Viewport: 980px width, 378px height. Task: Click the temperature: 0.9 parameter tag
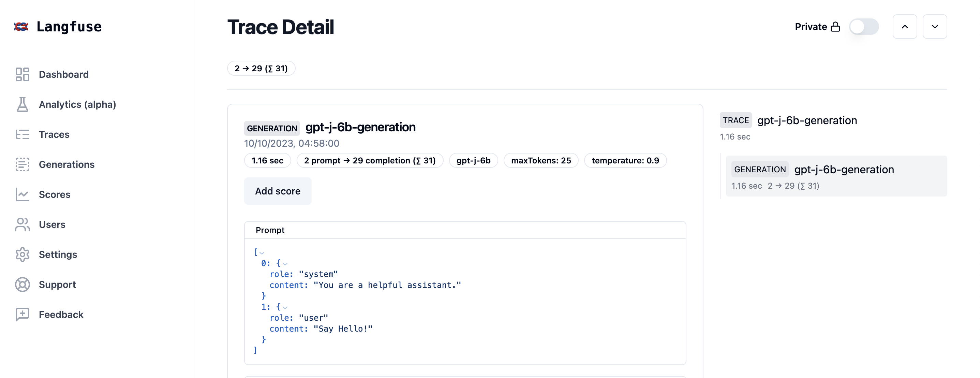click(626, 160)
